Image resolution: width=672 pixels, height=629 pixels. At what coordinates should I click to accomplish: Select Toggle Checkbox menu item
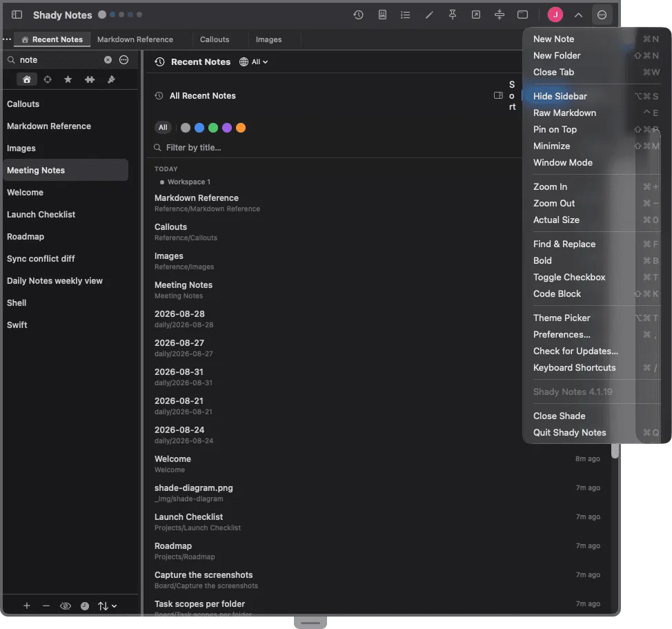tap(595, 277)
